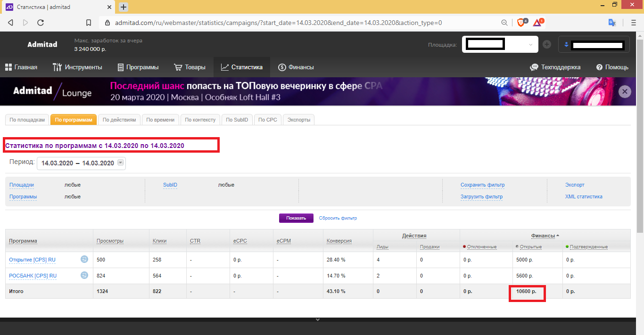Viewport: 644px width, 335px height.
Task: Expand the Период date range dropdown
Action: (120, 163)
